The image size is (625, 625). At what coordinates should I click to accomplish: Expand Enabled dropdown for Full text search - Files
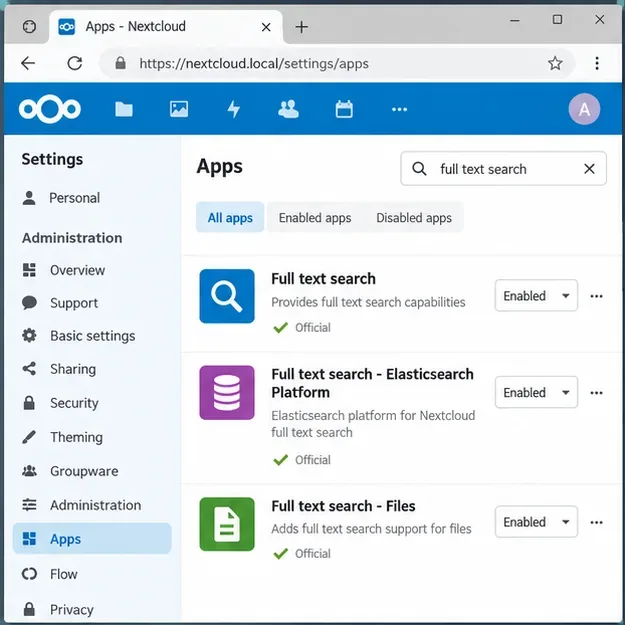(536, 522)
